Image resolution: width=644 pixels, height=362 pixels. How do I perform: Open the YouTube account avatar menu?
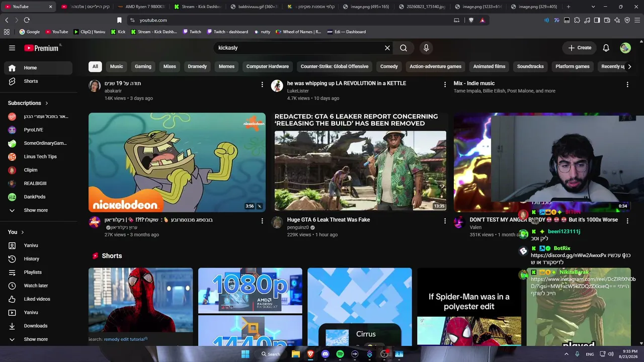(625, 48)
